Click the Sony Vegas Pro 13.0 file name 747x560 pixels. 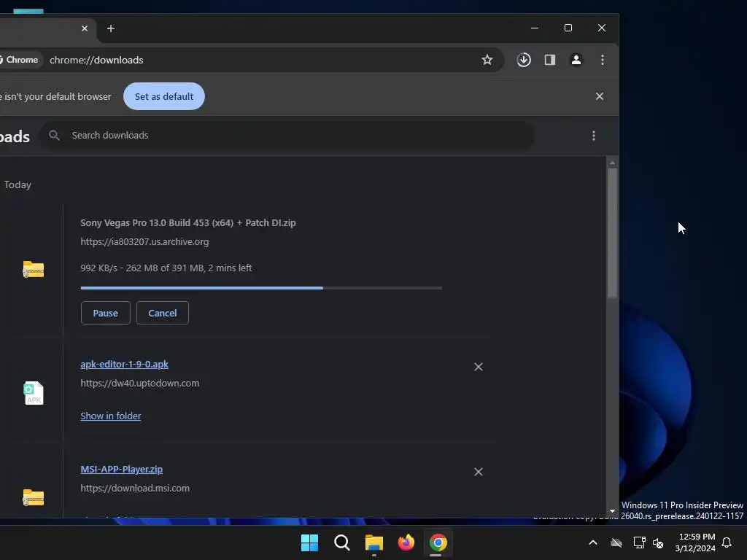click(x=188, y=223)
